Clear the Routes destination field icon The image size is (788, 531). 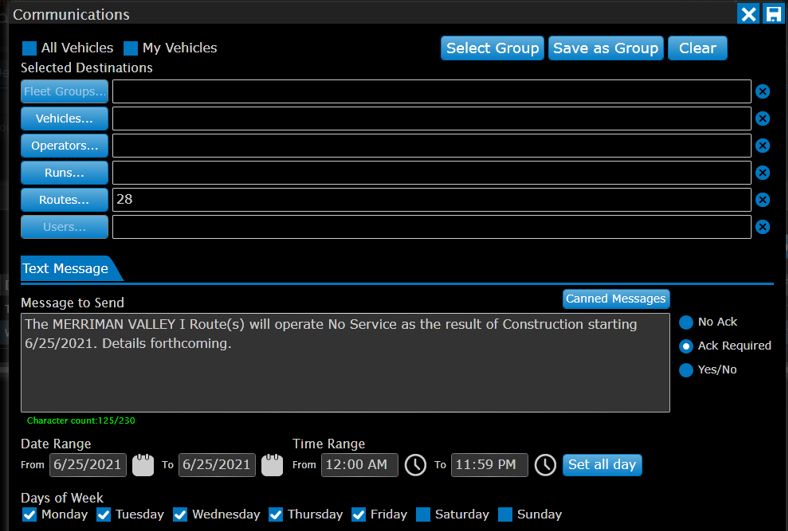(x=762, y=200)
